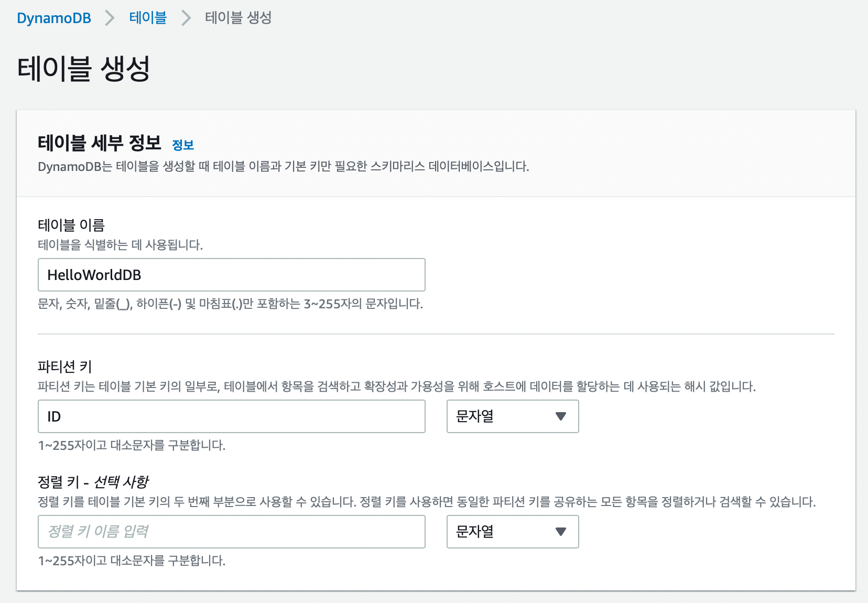This screenshot has width=868, height=603.
Task: Open the DynamoDB breadcrumb link
Action: (54, 18)
